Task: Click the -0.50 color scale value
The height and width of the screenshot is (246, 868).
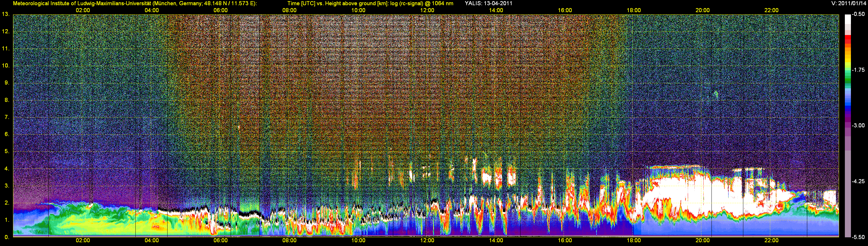Action: pos(858,14)
